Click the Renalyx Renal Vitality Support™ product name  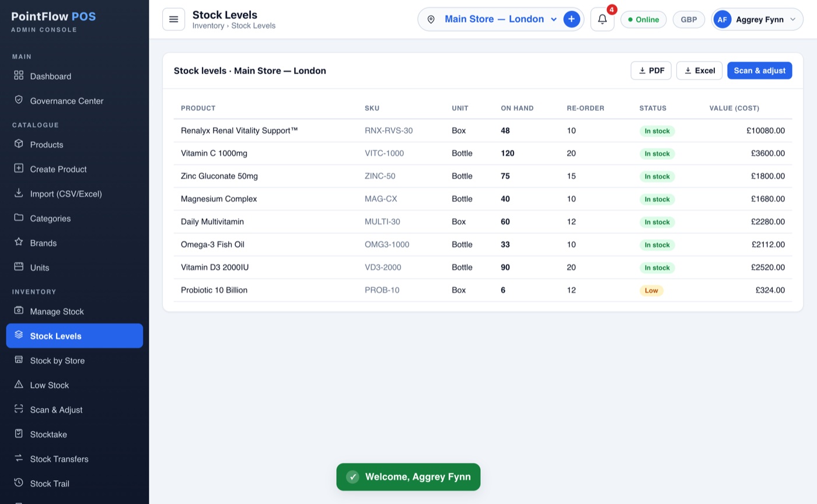(x=239, y=131)
